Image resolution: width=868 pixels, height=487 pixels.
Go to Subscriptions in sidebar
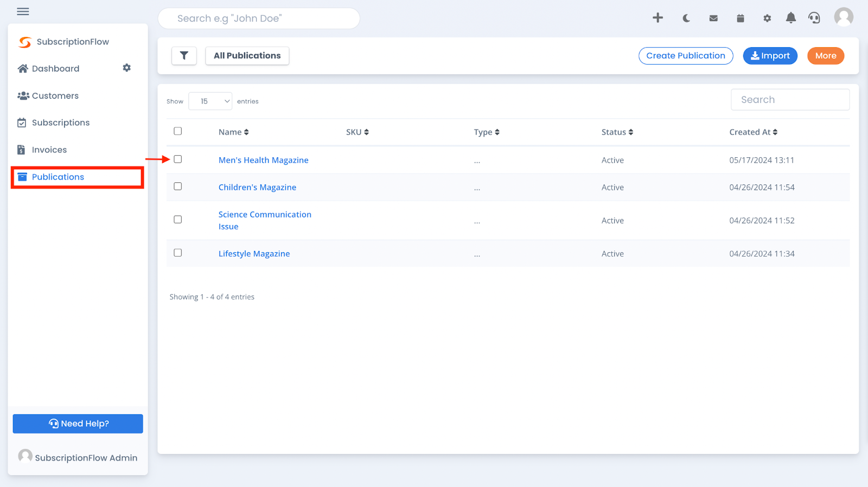[x=60, y=123]
